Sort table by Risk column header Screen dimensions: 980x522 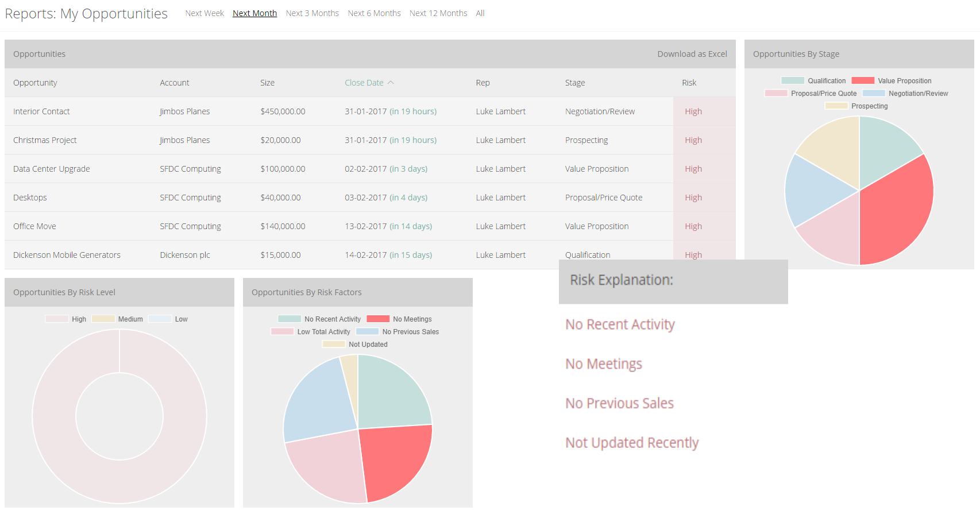pyautogui.click(x=689, y=83)
